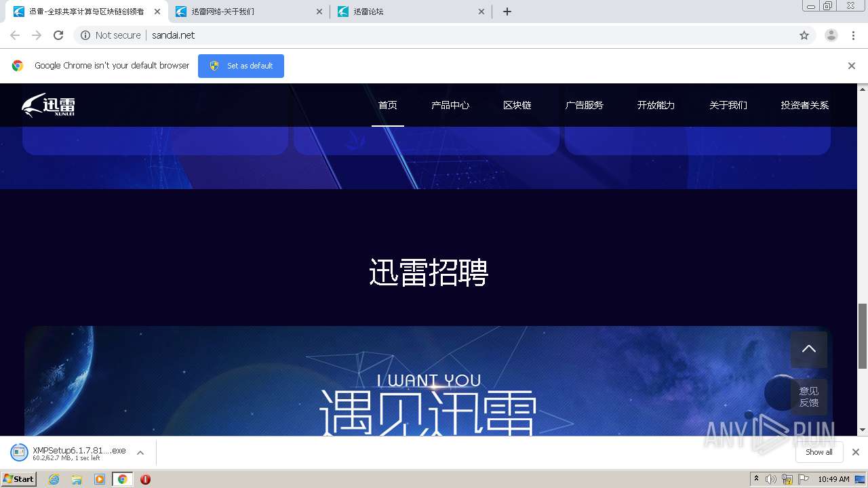Show hidden system tray icons

point(756,479)
